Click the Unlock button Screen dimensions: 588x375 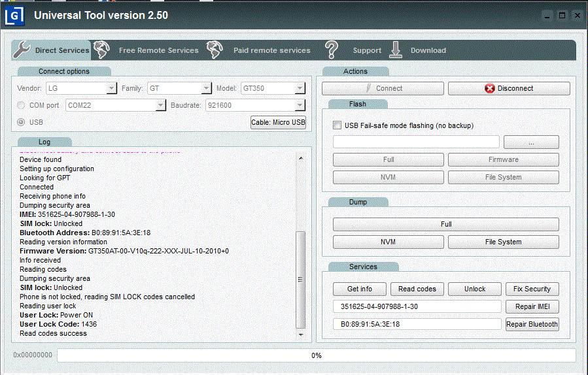(475, 289)
